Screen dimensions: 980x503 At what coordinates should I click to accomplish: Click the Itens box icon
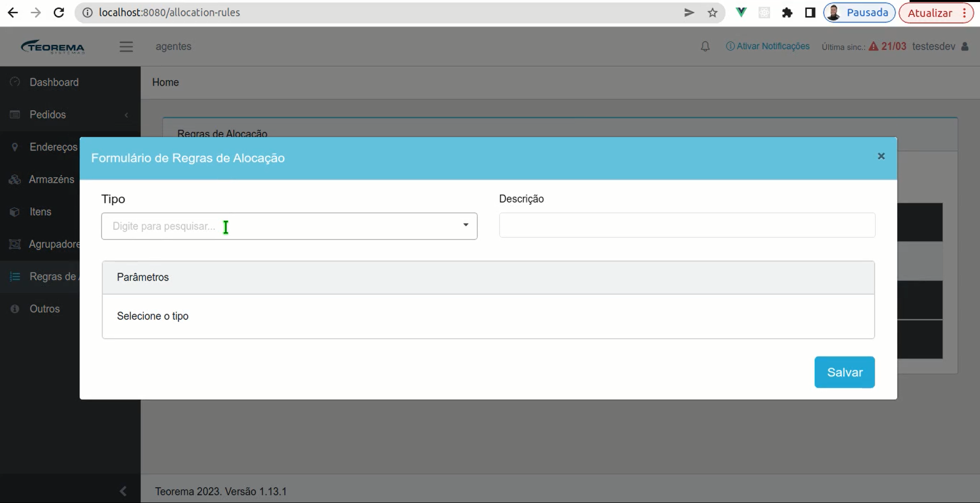(15, 212)
